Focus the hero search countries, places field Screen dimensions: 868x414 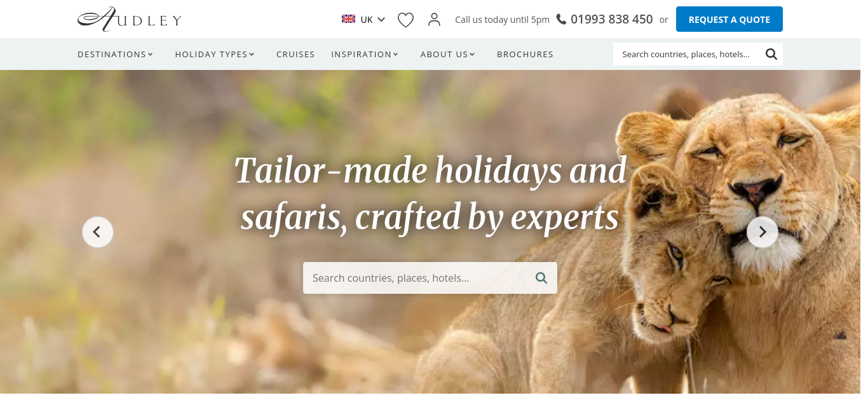pyautogui.click(x=419, y=278)
